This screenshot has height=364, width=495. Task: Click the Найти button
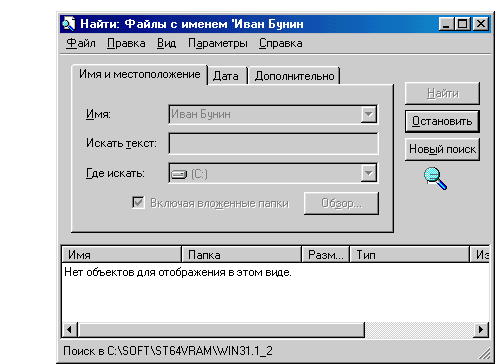(x=442, y=93)
